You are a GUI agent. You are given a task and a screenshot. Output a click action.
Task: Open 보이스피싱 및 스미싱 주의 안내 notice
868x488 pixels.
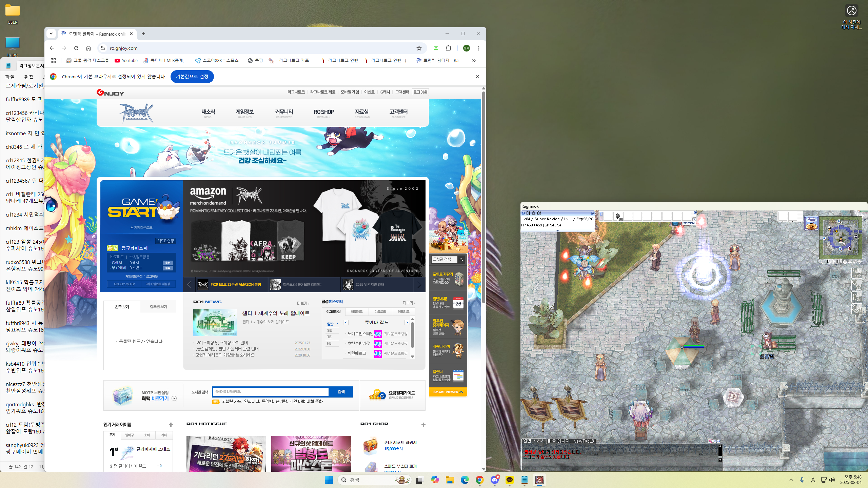[221, 343]
